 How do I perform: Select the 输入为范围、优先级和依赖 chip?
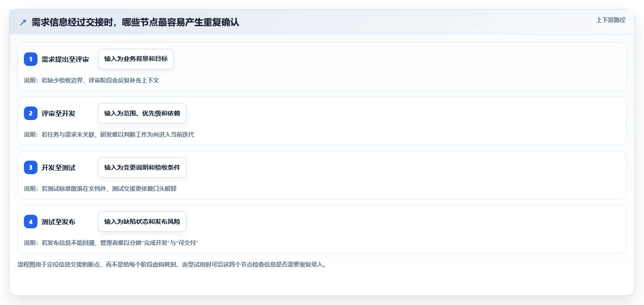click(142, 113)
